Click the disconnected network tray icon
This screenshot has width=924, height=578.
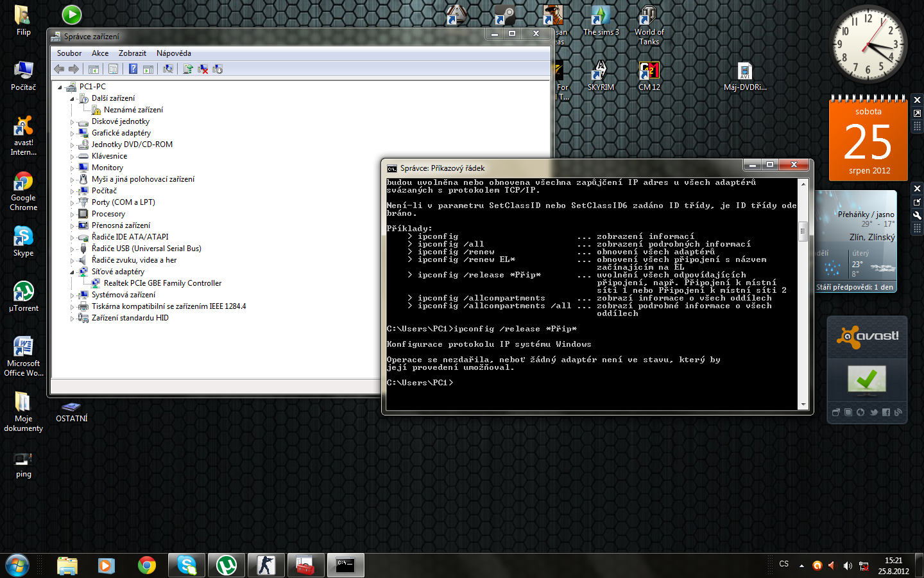coord(864,566)
